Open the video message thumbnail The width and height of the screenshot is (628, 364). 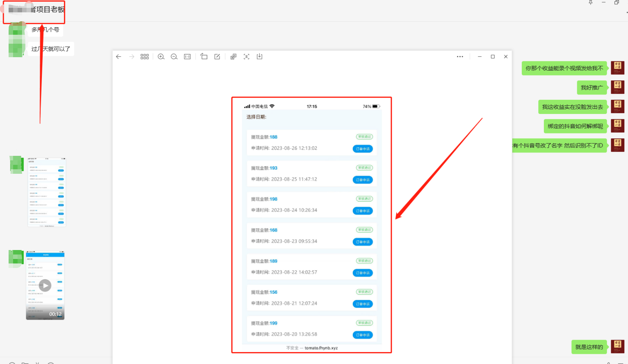pos(45,286)
